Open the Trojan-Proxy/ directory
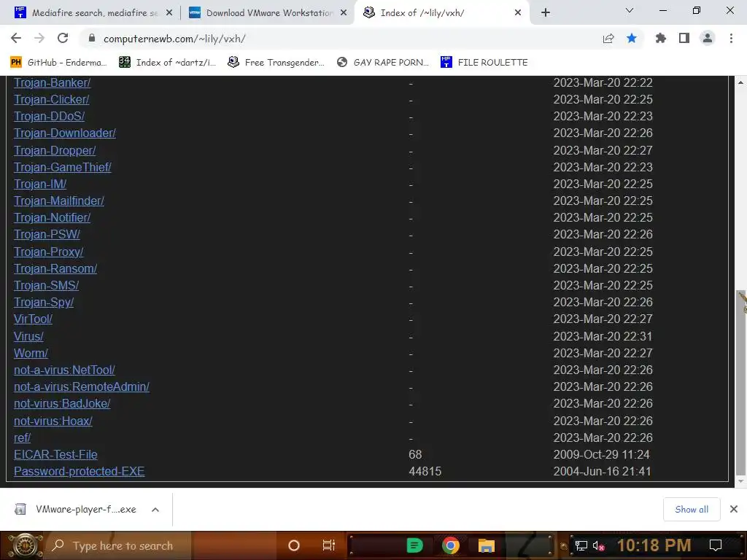 pyautogui.click(x=49, y=252)
